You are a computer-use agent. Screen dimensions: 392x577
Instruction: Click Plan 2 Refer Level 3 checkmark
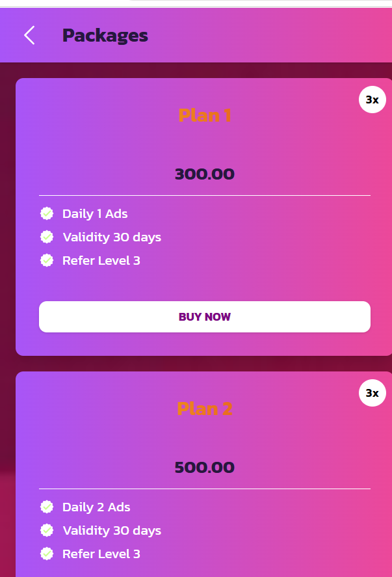(x=47, y=554)
